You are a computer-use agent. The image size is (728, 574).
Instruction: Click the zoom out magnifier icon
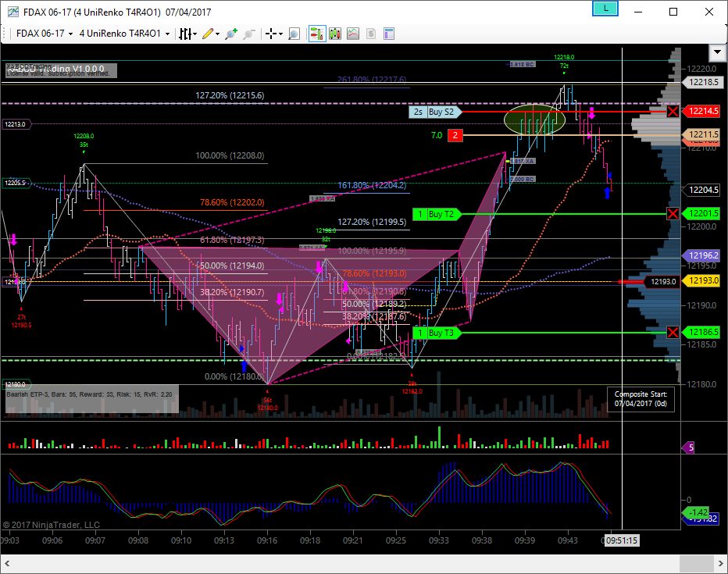[x=249, y=34]
